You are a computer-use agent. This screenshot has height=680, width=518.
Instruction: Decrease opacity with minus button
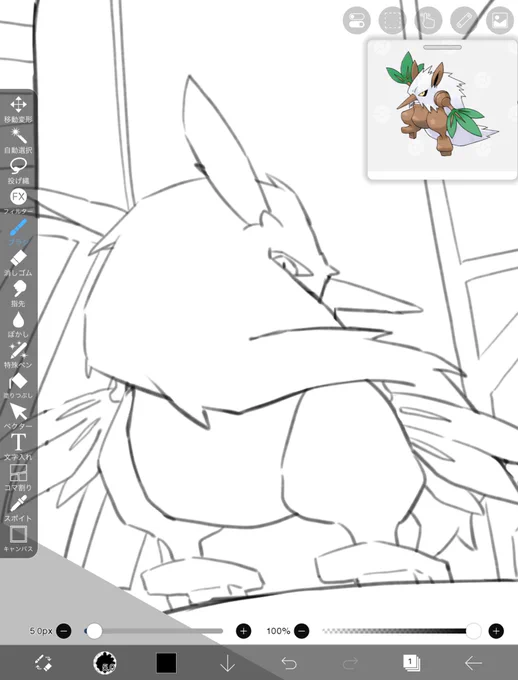pyautogui.click(x=302, y=631)
